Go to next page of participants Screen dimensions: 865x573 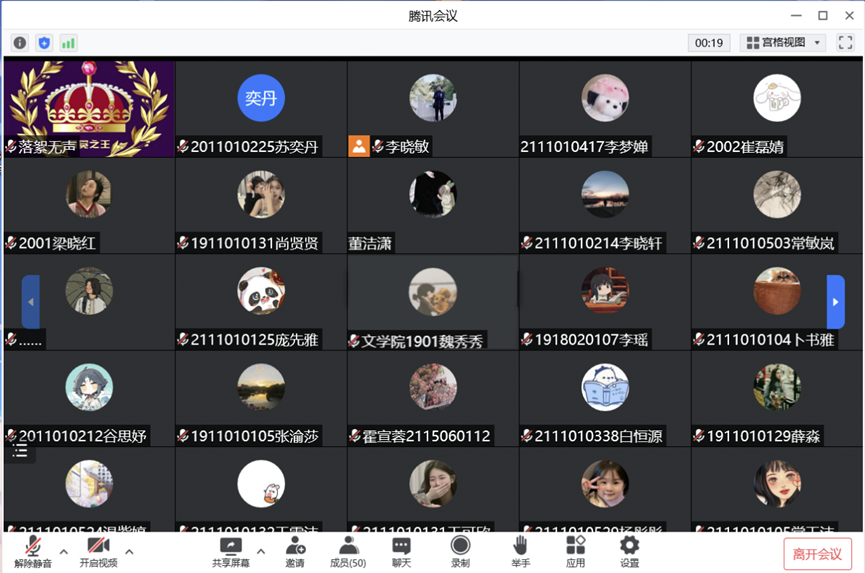point(835,302)
